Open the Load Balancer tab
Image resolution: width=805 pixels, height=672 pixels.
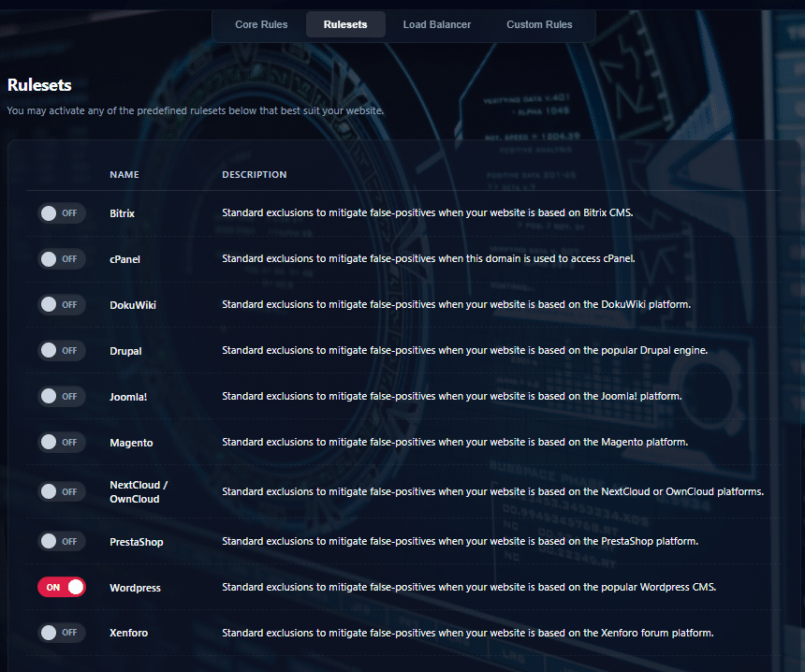(436, 24)
